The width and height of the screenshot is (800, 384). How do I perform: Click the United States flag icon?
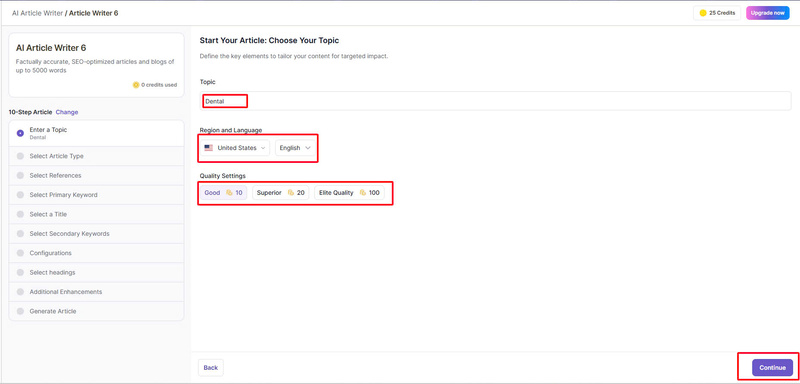[x=208, y=148]
